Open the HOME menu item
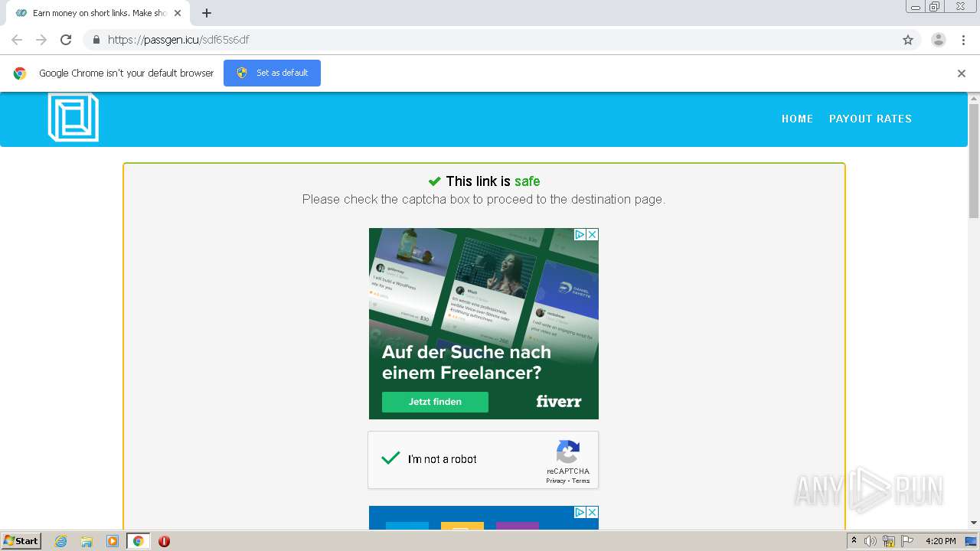The height and width of the screenshot is (551, 980). [x=797, y=119]
